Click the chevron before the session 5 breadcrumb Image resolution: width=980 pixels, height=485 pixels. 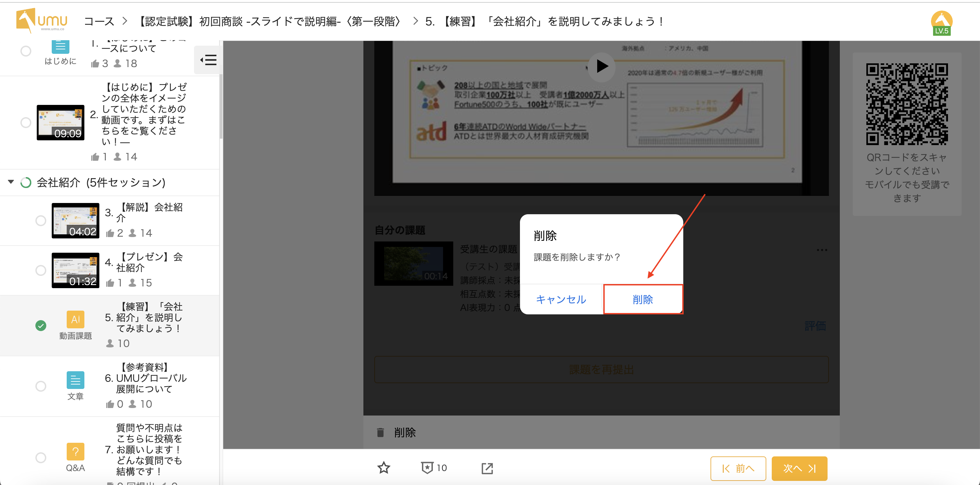415,21
